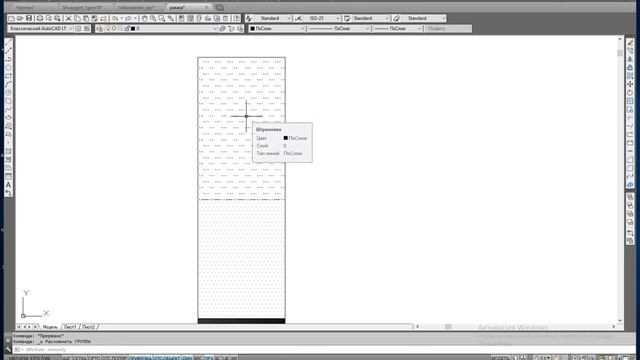Viewport: 640px width, 360px height.
Task: Toggle ДИН dynamic input
Action: 187,358
